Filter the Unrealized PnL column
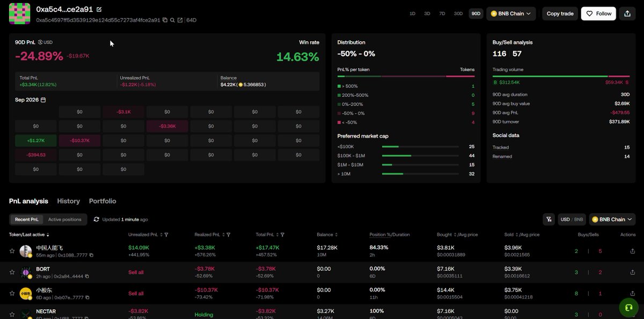Viewport: 644px width, 319px height. (166, 235)
